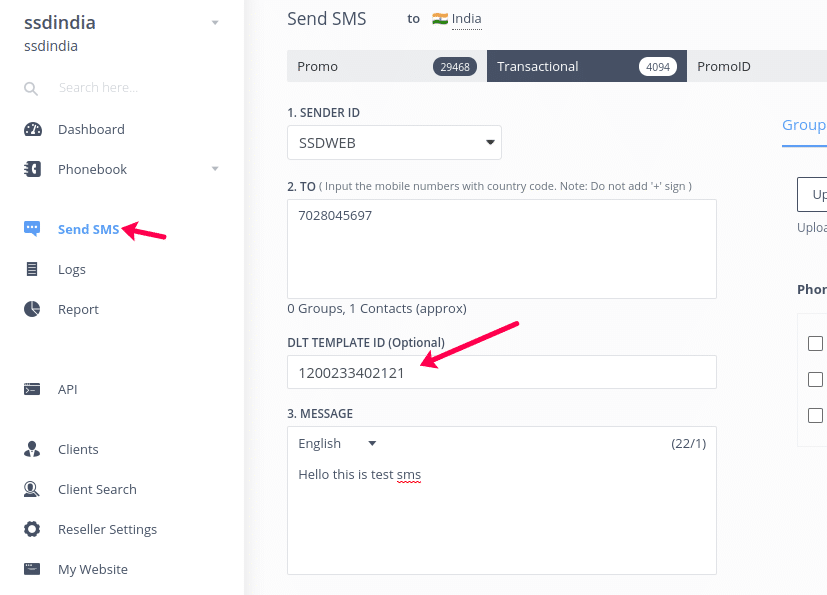Open My Website in sidebar
The height and width of the screenshot is (595, 827).
pos(93,570)
